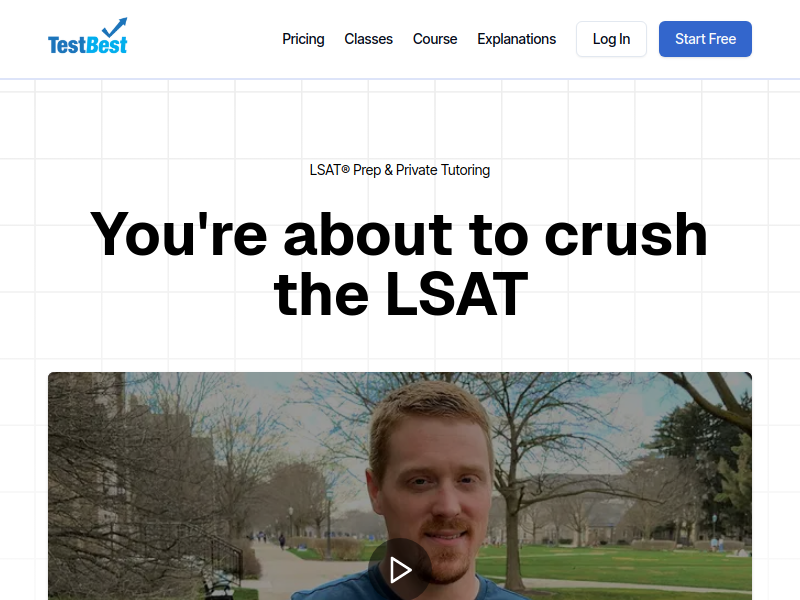The height and width of the screenshot is (600, 800).
Task: Click the Log In button
Action: [x=611, y=39]
